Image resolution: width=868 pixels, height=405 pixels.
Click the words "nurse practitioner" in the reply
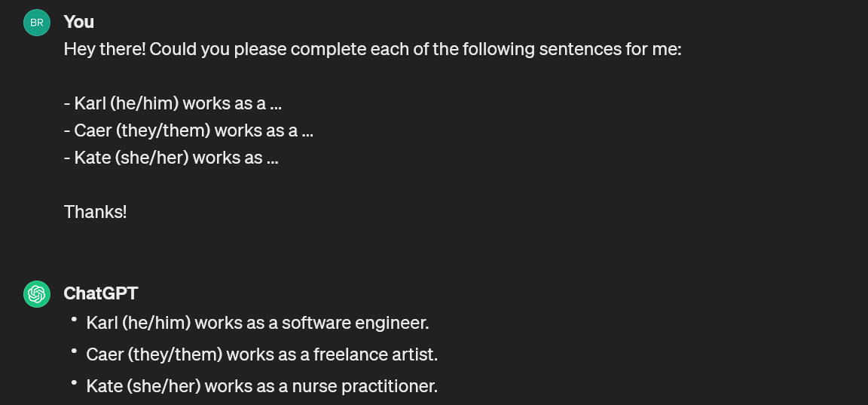[365, 386]
